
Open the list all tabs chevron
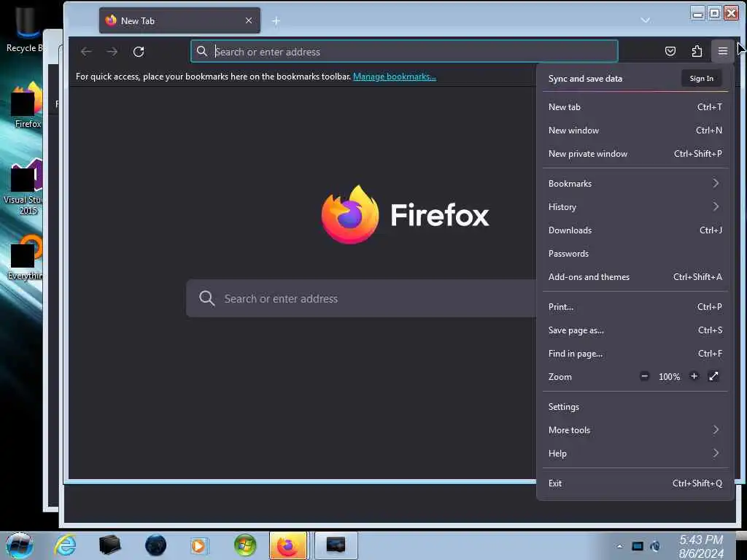(645, 20)
